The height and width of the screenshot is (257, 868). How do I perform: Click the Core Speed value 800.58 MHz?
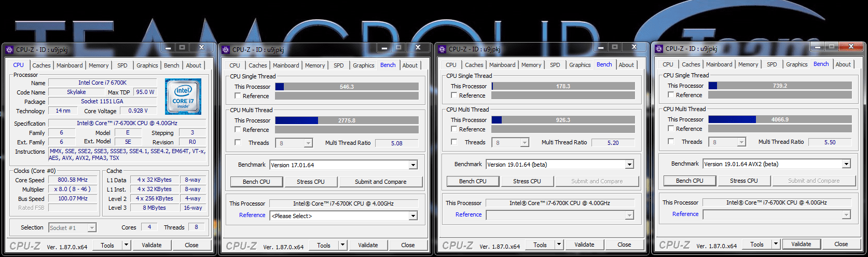pyautogui.click(x=73, y=180)
